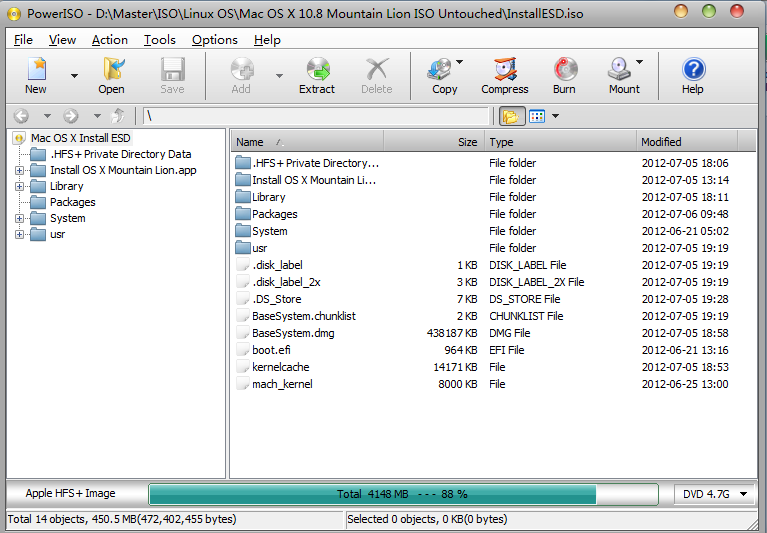Click the Library folder icon in file list

pos(243,197)
